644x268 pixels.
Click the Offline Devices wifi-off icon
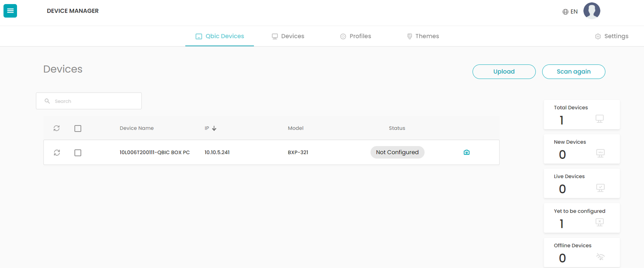600,257
